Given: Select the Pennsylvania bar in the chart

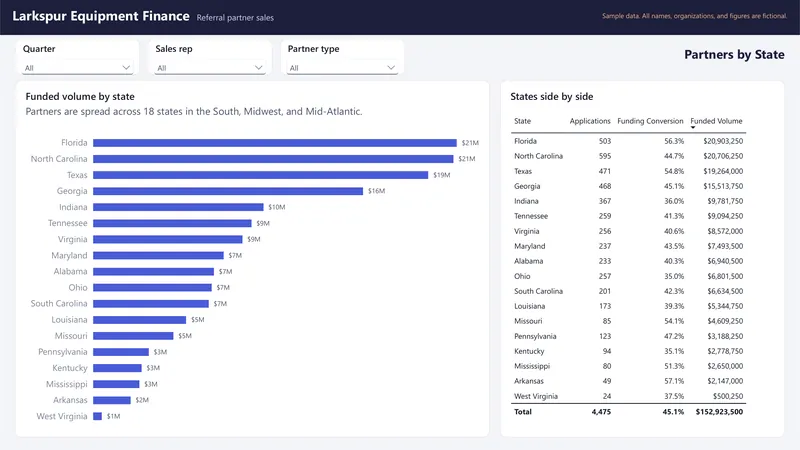Looking at the screenshot, I should click(120, 352).
